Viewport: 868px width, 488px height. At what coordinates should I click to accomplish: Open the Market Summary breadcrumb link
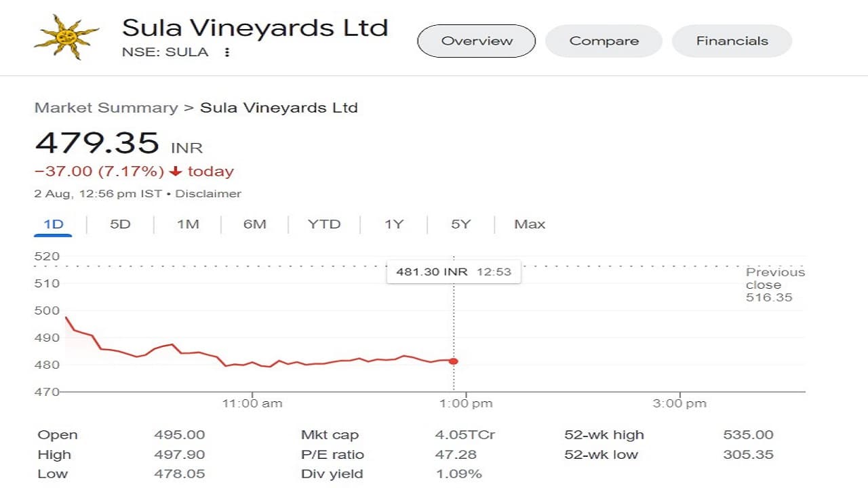click(x=106, y=108)
